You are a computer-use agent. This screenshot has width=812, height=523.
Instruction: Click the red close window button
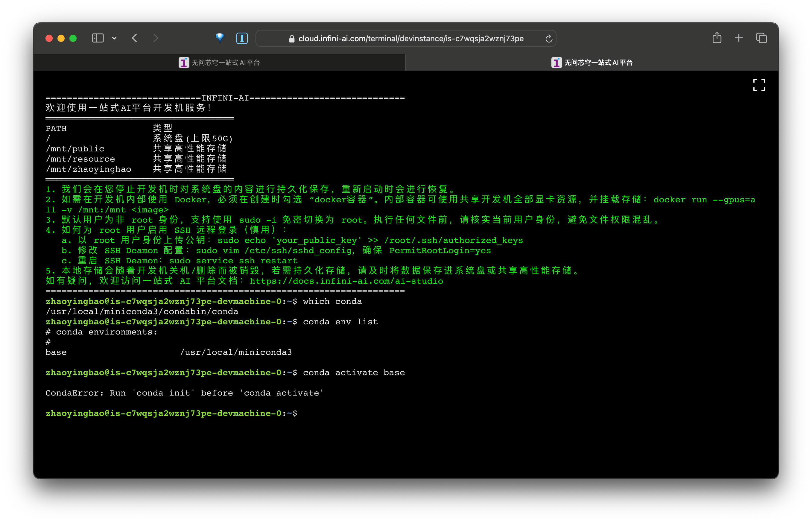49,38
